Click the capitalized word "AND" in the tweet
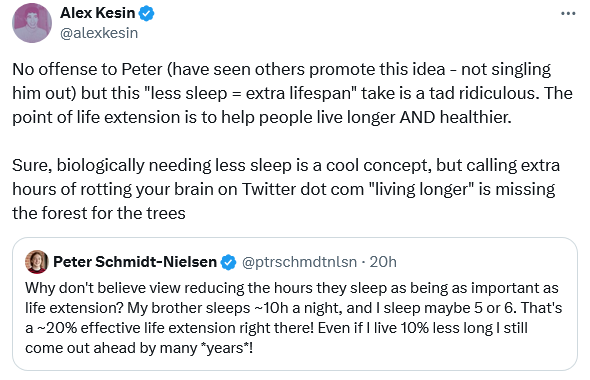 [417, 117]
